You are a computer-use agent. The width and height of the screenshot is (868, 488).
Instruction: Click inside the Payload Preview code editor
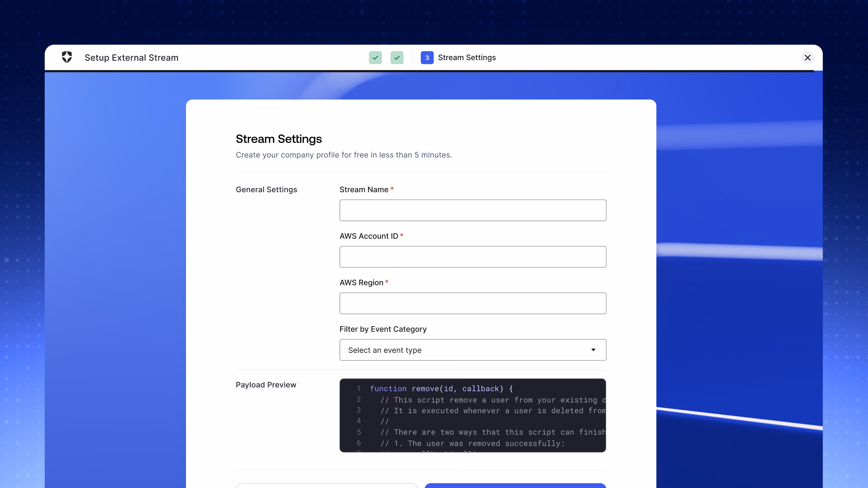click(x=473, y=415)
